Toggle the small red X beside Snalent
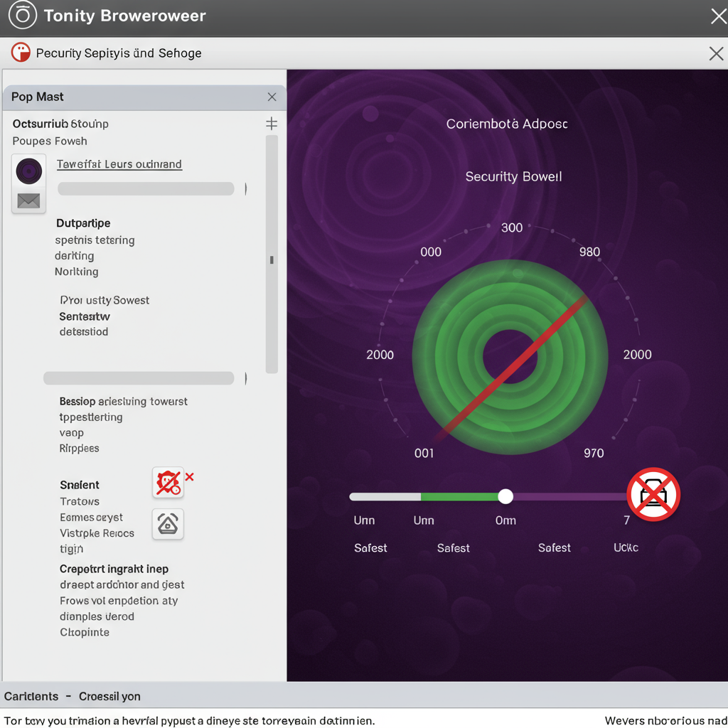The height and width of the screenshot is (728, 728). [x=190, y=476]
